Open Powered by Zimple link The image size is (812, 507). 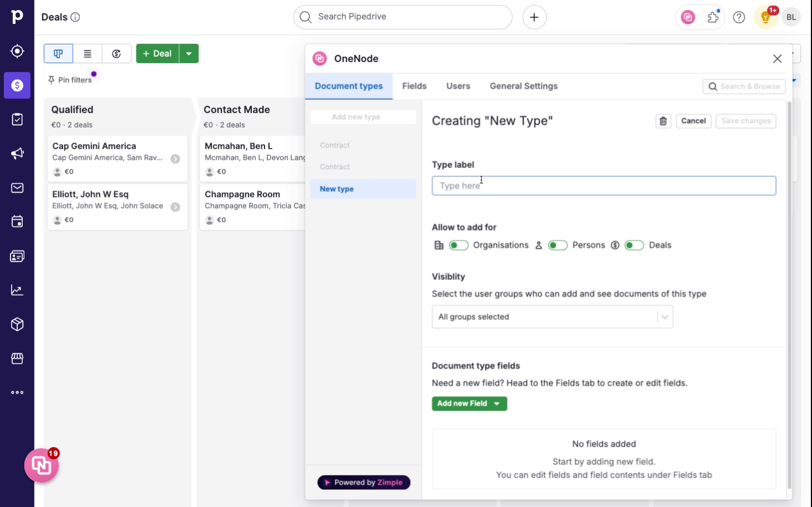[364, 483]
